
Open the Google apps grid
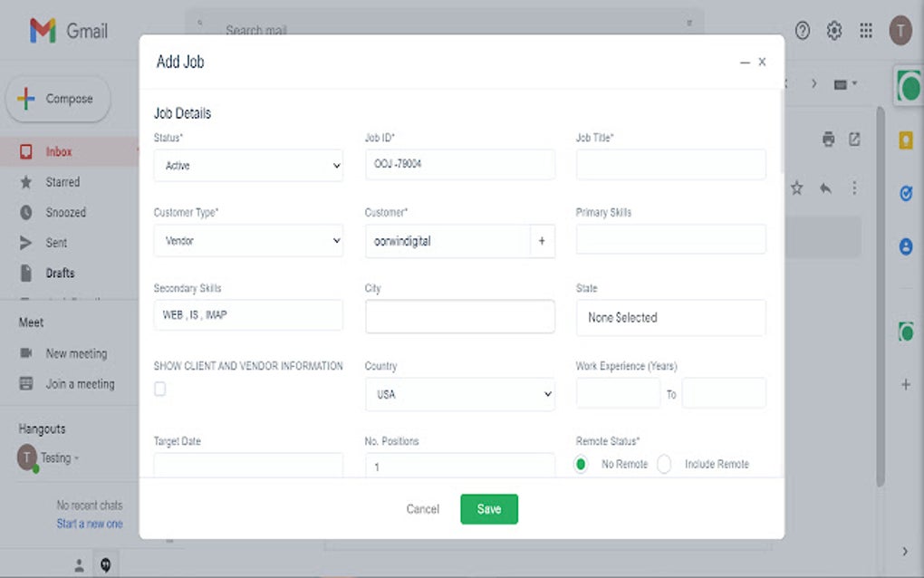(865, 30)
